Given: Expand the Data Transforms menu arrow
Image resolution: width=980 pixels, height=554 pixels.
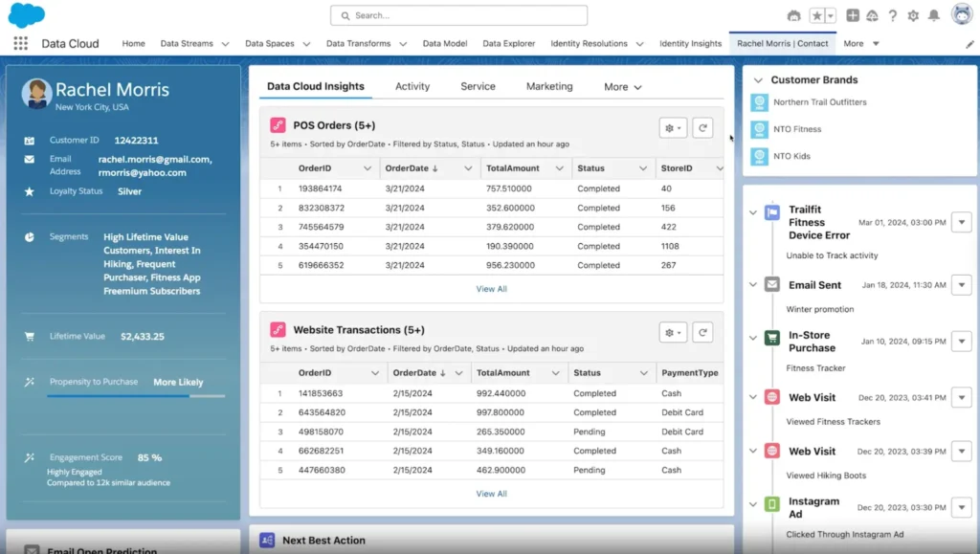Looking at the screenshot, I should coord(403,44).
